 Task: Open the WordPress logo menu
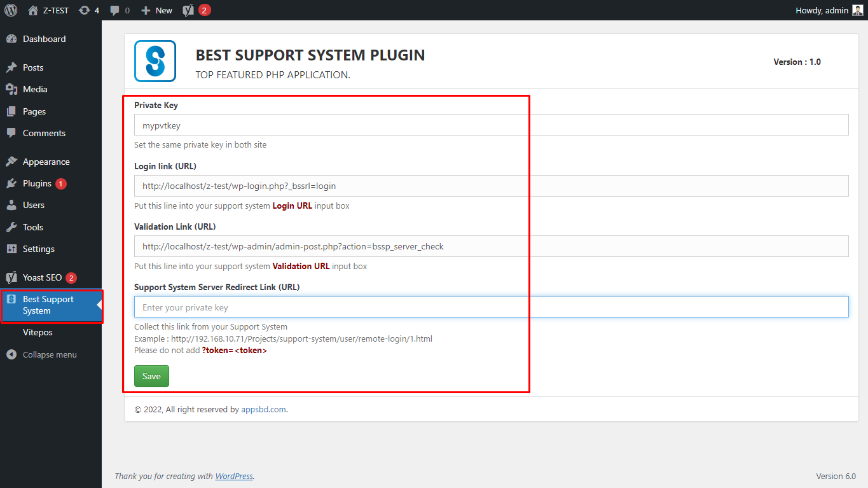[11, 10]
